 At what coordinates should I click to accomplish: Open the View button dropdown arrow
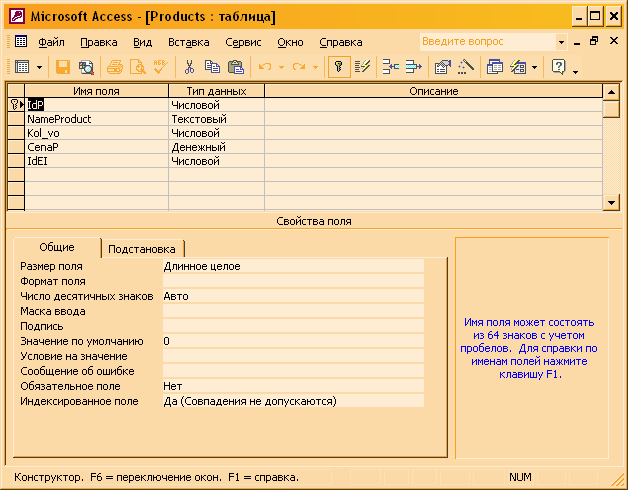point(39,67)
